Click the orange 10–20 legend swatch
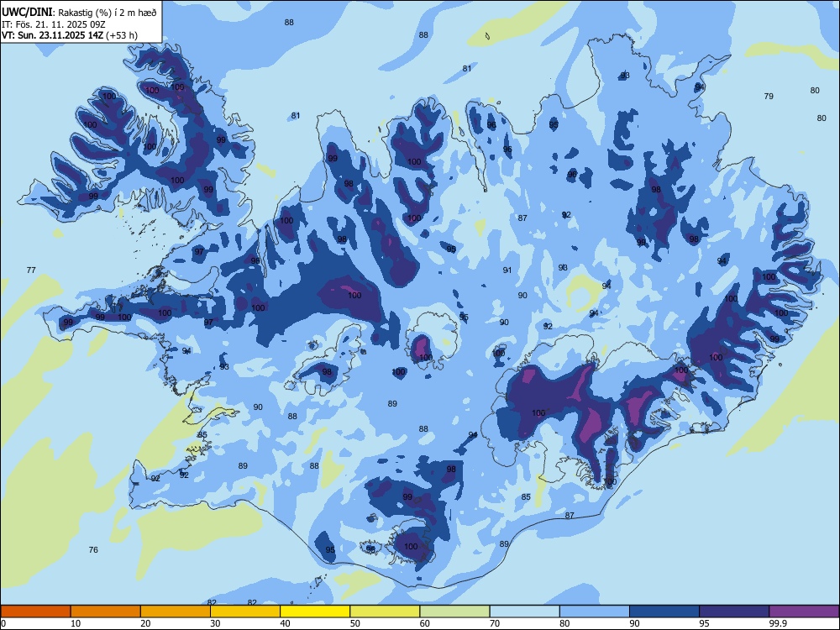 point(106,612)
